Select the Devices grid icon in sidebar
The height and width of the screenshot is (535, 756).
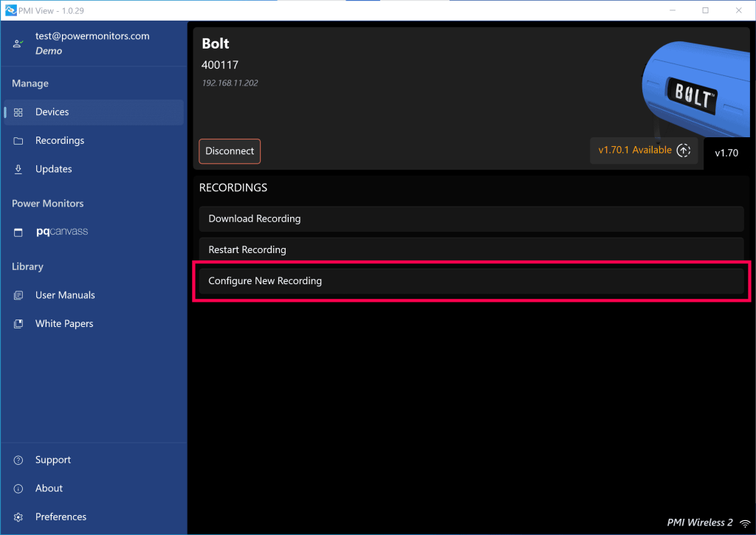[17, 111]
